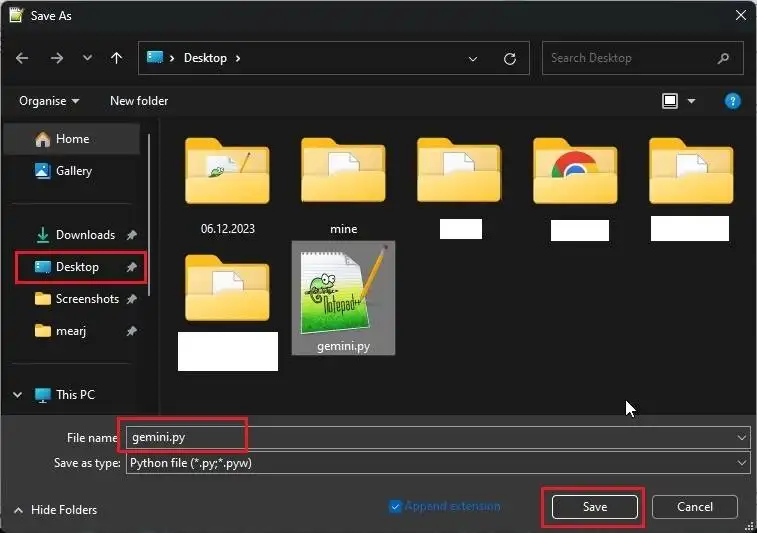Click the Save button
Viewport: 757px width, 533px height.
[x=594, y=506]
